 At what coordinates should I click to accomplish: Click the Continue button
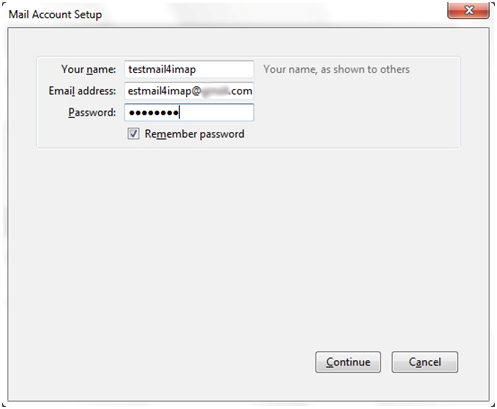348,362
